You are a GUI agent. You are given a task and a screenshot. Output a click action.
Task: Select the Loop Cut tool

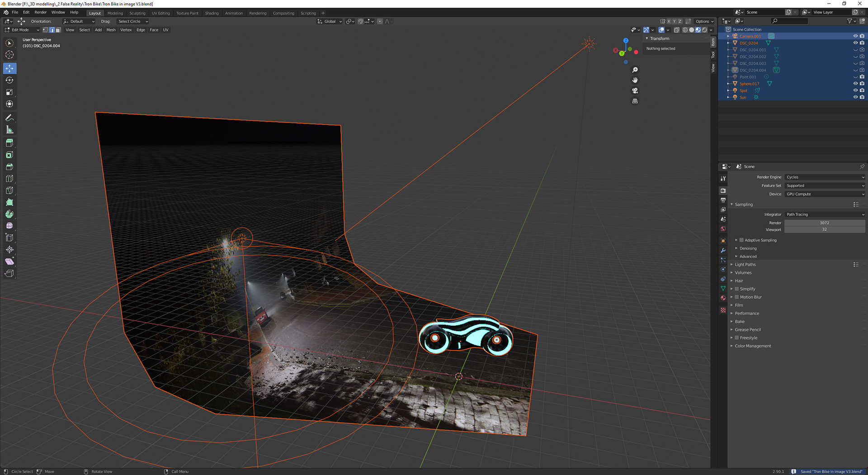click(9, 179)
